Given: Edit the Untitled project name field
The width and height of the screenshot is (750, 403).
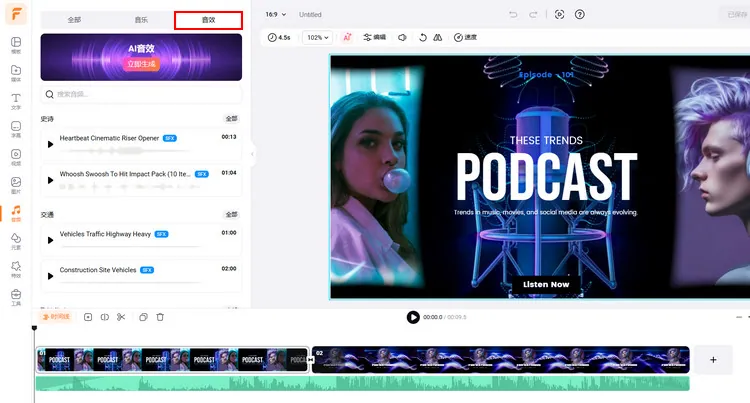Looking at the screenshot, I should (310, 14).
